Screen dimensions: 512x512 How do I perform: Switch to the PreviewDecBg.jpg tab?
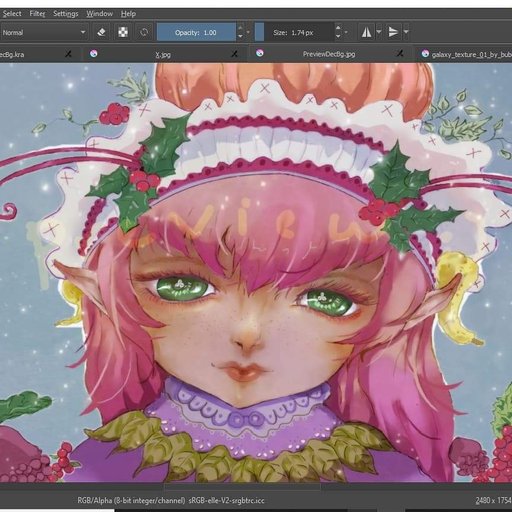(x=329, y=54)
